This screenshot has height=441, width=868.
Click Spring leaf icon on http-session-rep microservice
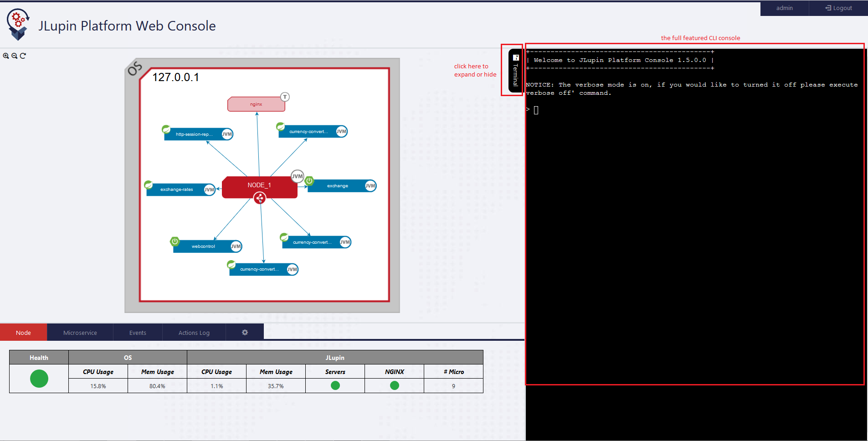(166, 129)
